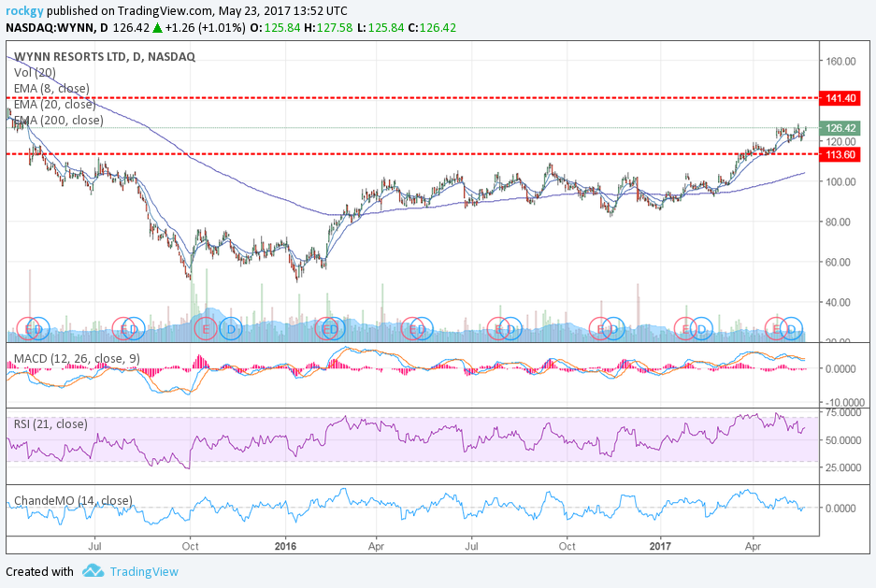Click the green 126.42 current price label
Viewport: 876px width, 588px height.
(840, 128)
